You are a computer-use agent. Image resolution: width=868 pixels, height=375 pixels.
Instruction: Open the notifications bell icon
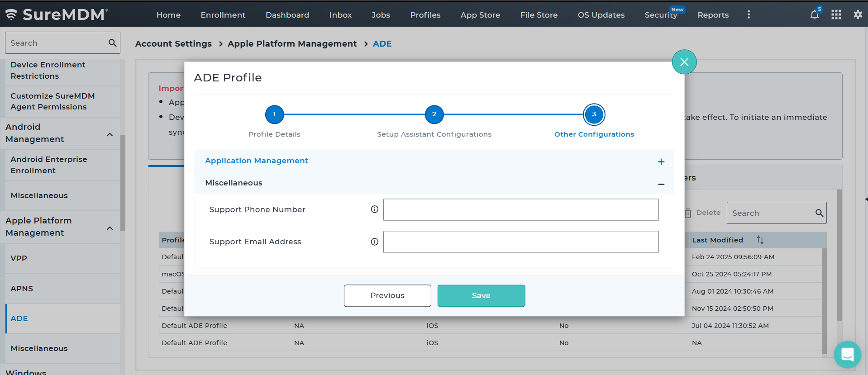(814, 15)
